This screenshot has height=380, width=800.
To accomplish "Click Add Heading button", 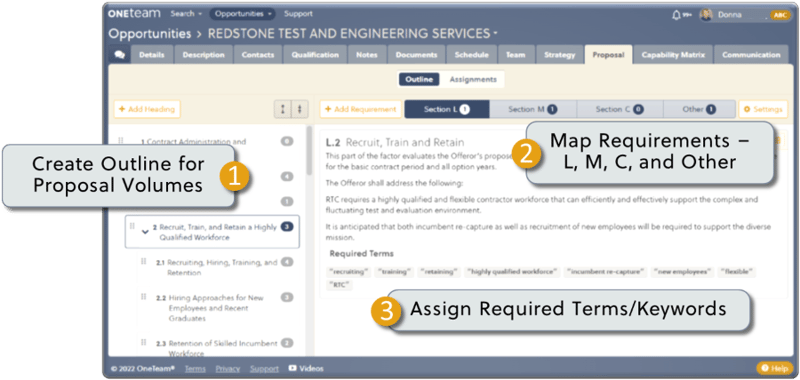I will point(147,109).
